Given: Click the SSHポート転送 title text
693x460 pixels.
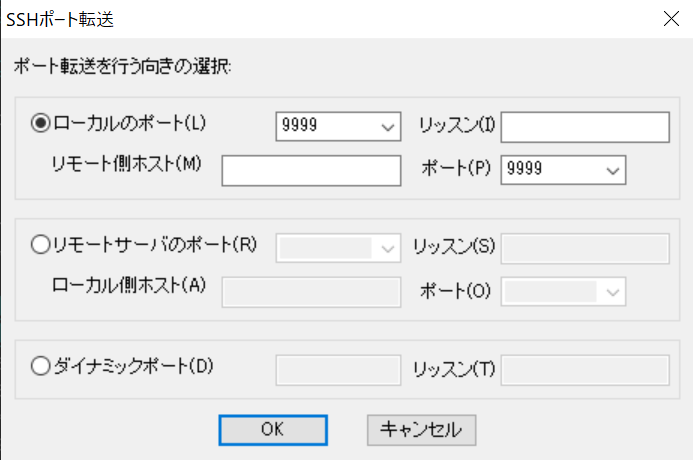Looking at the screenshot, I should point(60,19).
